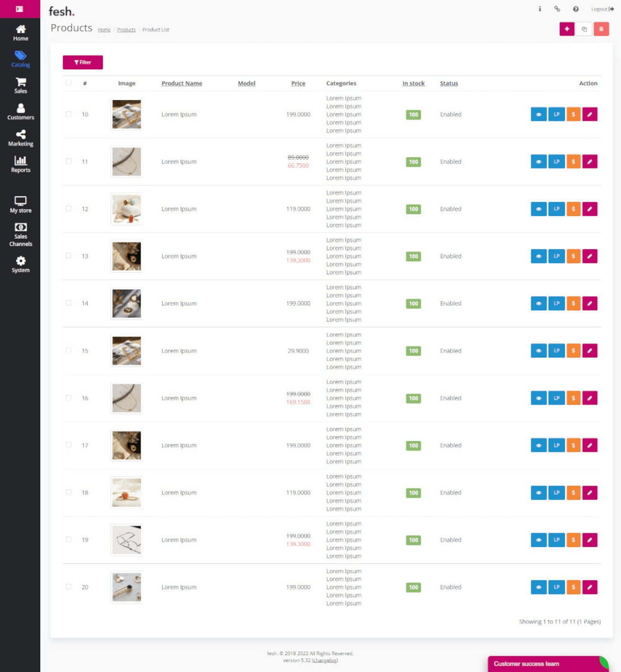Open the help question mark icon
The height and width of the screenshot is (672, 621).
point(576,9)
